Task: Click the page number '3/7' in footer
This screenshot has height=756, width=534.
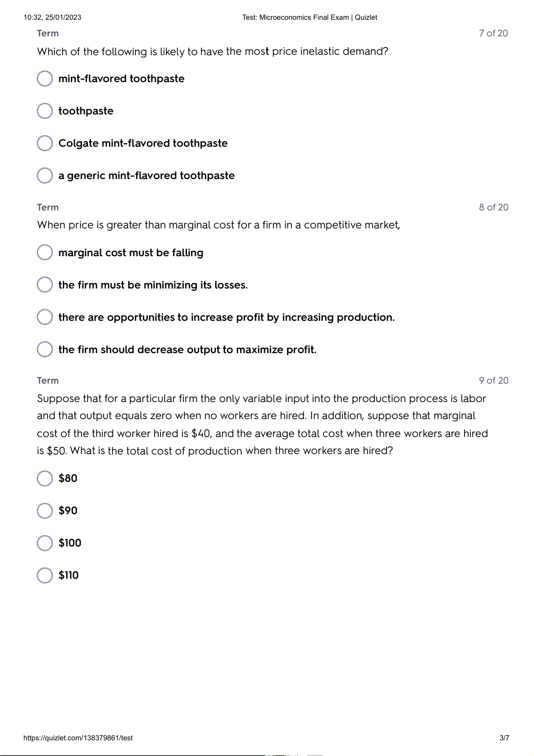Action: (x=504, y=738)
